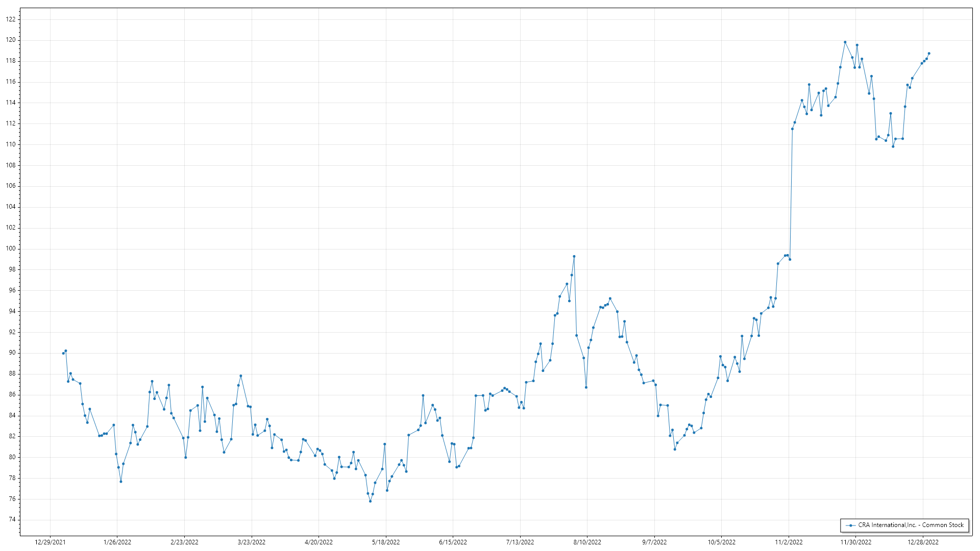Click the highest data point near 120

point(845,42)
